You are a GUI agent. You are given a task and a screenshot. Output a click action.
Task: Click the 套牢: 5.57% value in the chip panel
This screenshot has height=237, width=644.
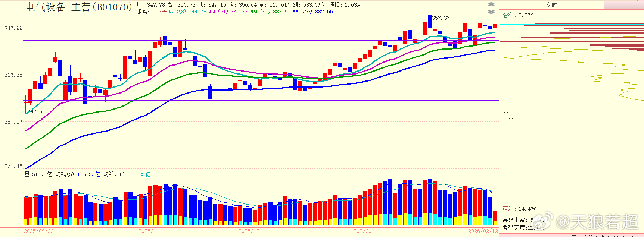tap(518, 15)
